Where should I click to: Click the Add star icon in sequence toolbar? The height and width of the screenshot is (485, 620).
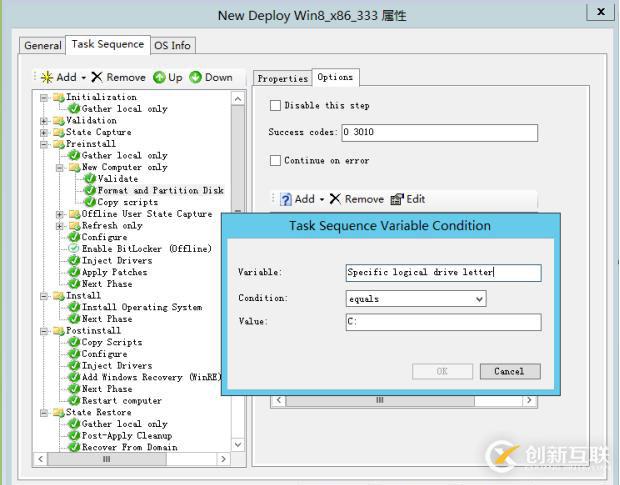point(47,77)
